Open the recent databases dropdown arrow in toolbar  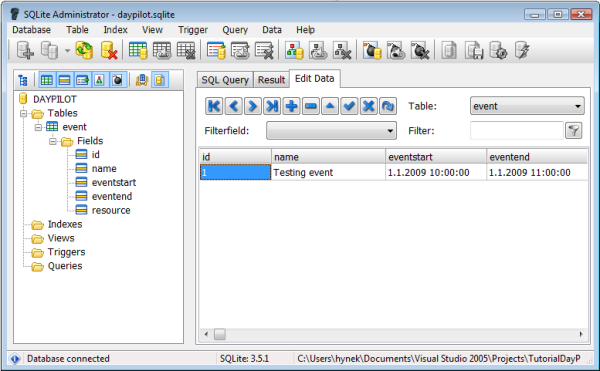[x=67, y=50]
